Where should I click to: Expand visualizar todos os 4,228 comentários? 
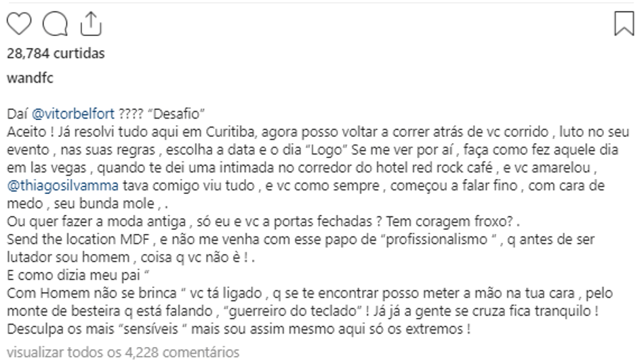tap(123, 352)
